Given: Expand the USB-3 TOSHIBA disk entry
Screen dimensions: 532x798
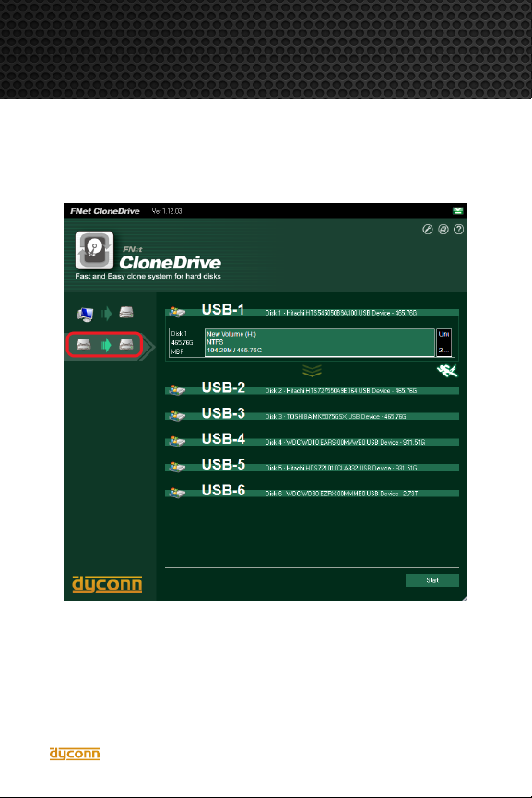Looking at the screenshot, I should [x=312, y=415].
